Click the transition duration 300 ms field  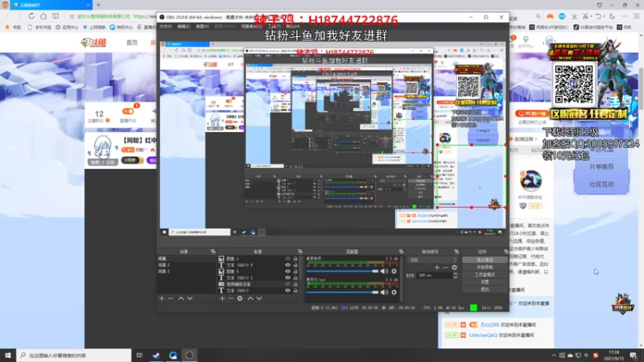pyautogui.click(x=434, y=275)
